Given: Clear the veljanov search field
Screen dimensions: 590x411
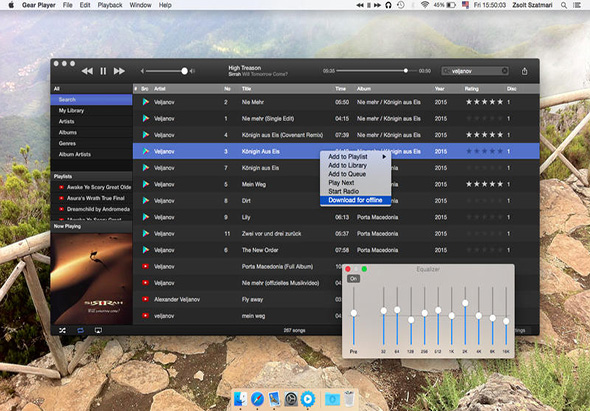Looking at the screenshot, I should click(505, 71).
